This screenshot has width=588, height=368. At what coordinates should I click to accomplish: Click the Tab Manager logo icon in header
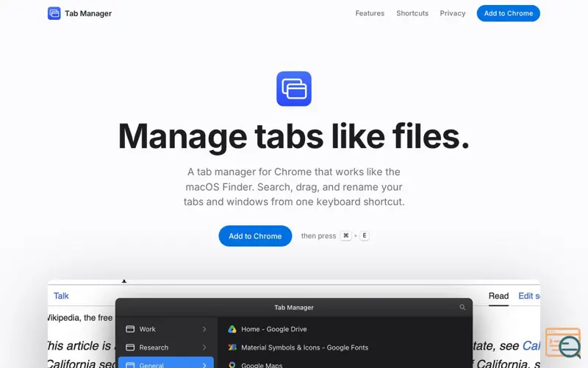coord(54,13)
